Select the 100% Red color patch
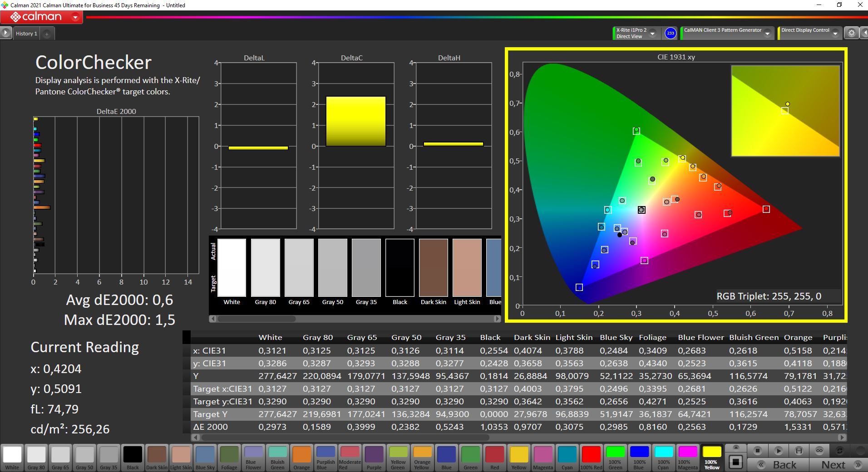 click(x=591, y=457)
